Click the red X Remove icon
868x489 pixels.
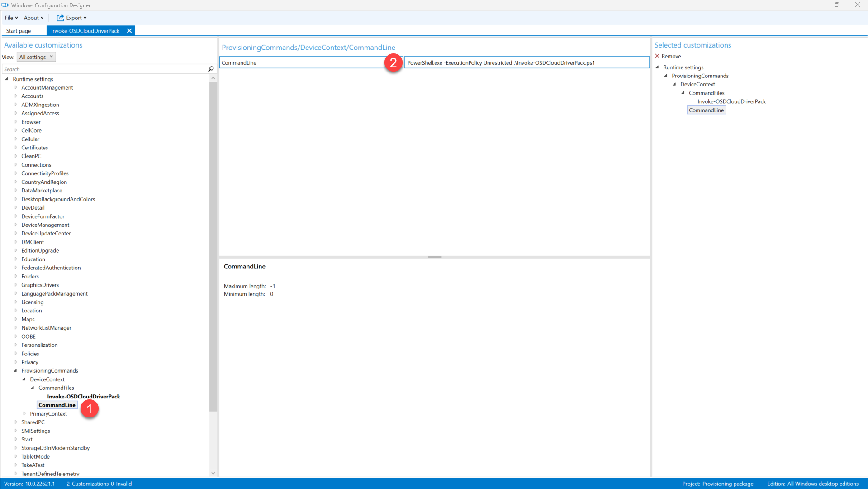pyautogui.click(x=657, y=56)
